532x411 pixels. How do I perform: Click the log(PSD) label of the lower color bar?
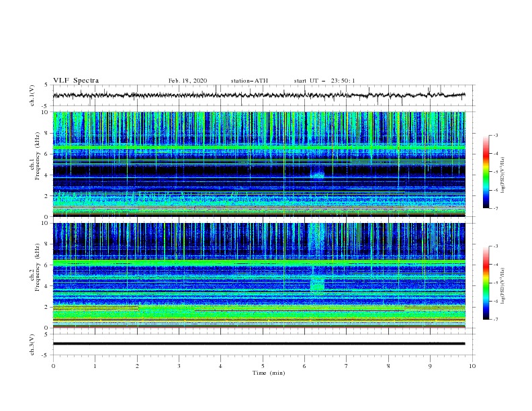point(502,286)
